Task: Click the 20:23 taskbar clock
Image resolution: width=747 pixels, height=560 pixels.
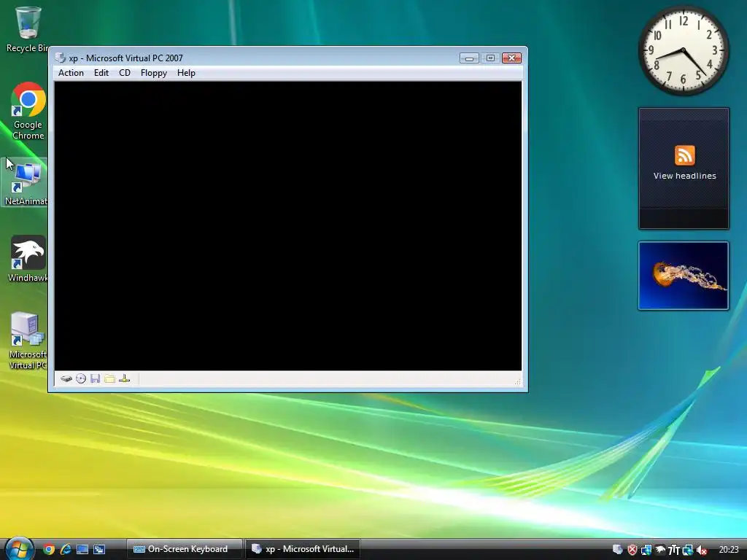Action: coord(729,550)
